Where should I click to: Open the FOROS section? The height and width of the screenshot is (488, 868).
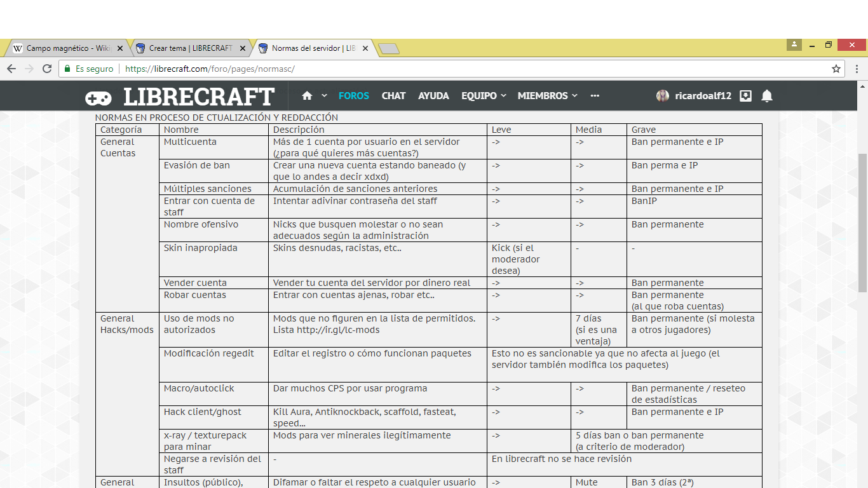point(353,96)
